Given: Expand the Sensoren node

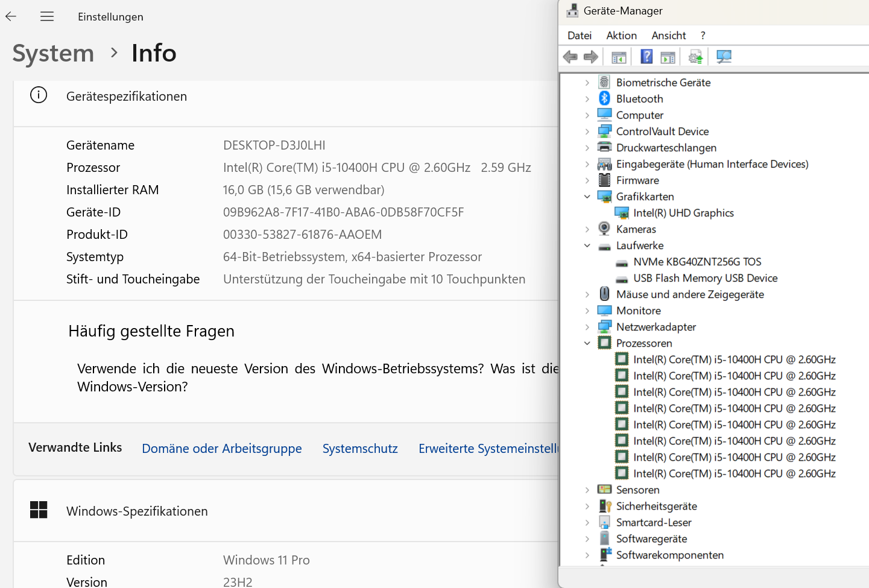Looking at the screenshot, I should (587, 490).
